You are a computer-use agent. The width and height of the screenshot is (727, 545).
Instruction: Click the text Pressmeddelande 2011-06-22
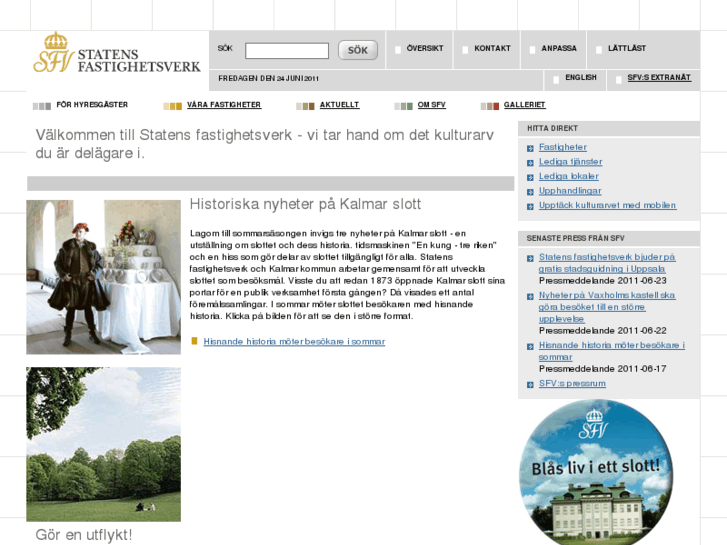pyautogui.click(x=603, y=331)
